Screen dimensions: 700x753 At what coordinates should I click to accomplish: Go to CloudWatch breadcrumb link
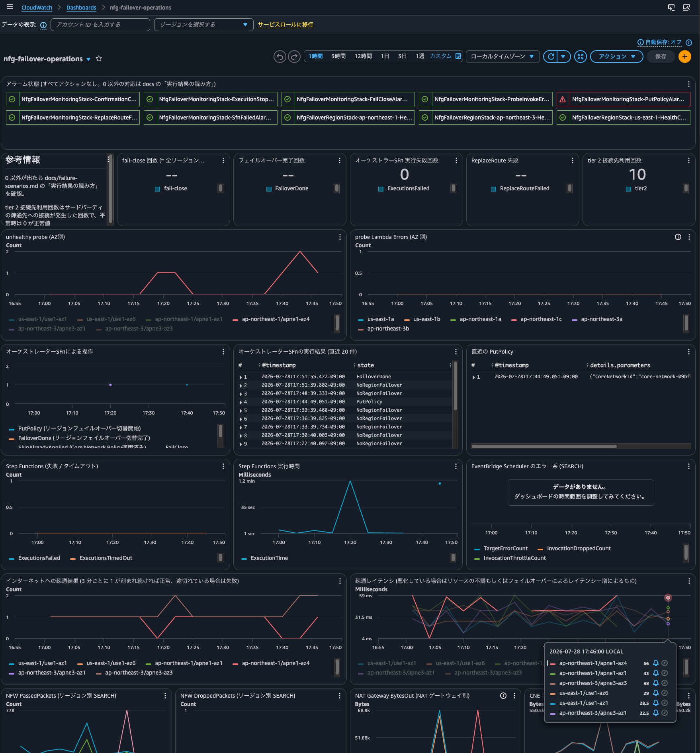click(x=37, y=8)
